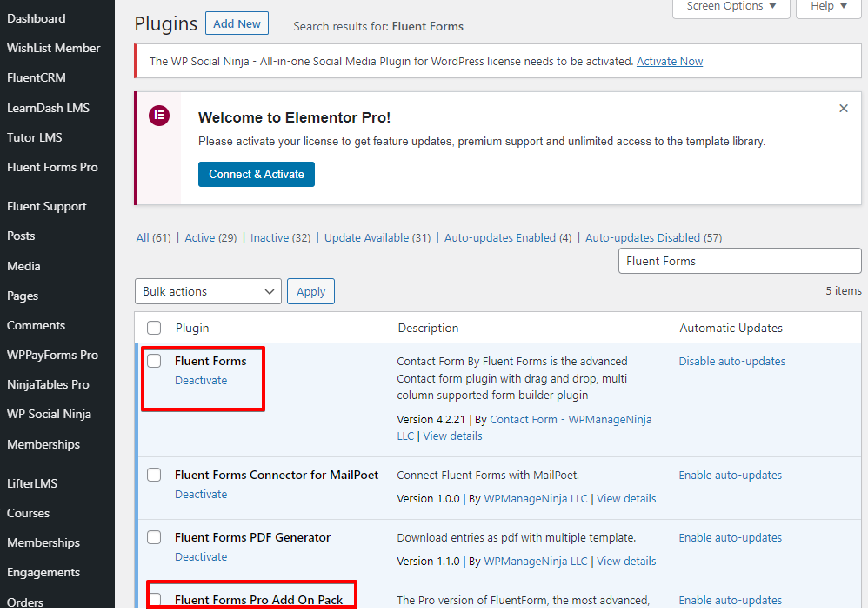Open Fluent Forms Pro menu
Image resolution: width=868 pixels, height=612 pixels.
52,167
